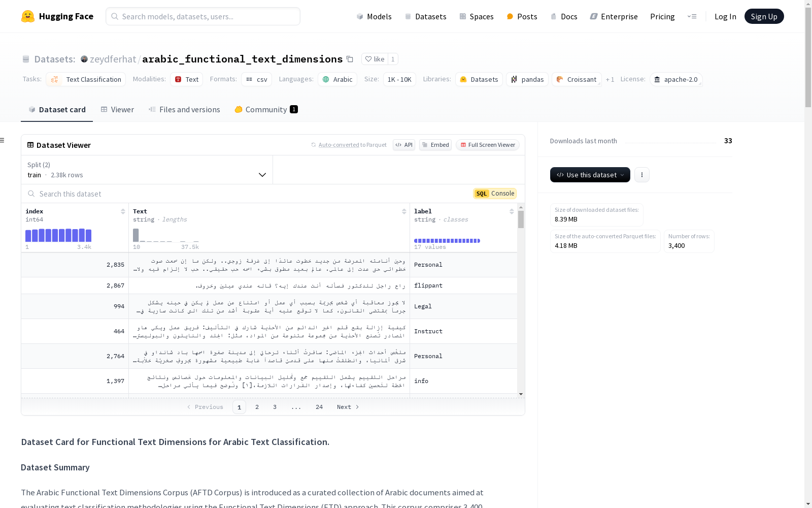Show +1 more libraries
Image resolution: width=812 pixels, height=508 pixels.
click(610, 79)
